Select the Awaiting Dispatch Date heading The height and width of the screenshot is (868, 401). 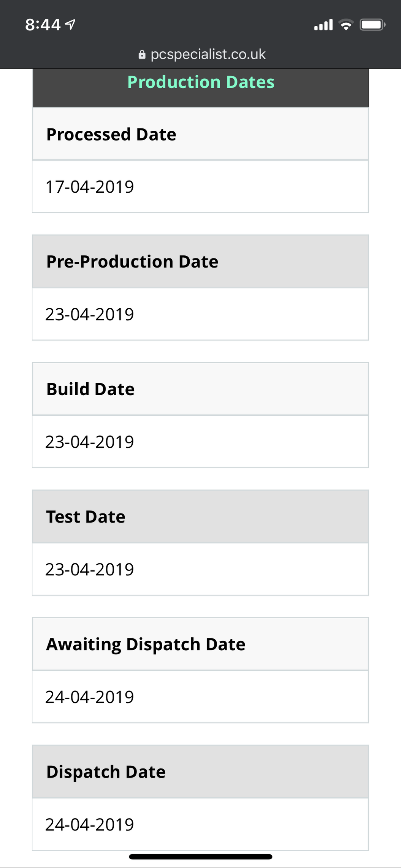click(x=146, y=644)
